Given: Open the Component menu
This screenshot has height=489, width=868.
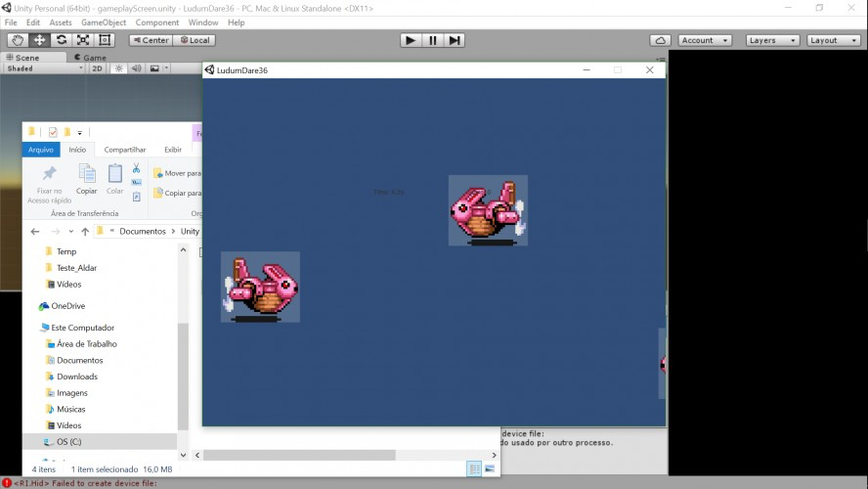Looking at the screenshot, I should click(x=157, y=22).
